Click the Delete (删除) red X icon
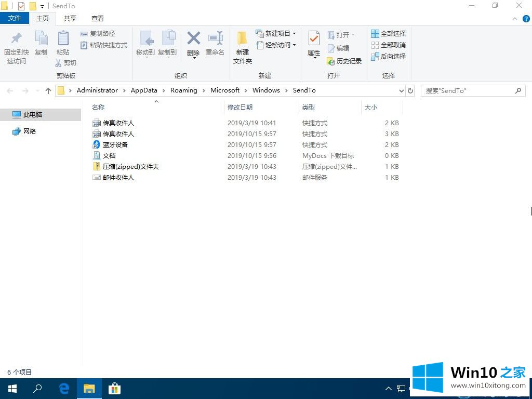The image size is (532, 399). point(193,38)
